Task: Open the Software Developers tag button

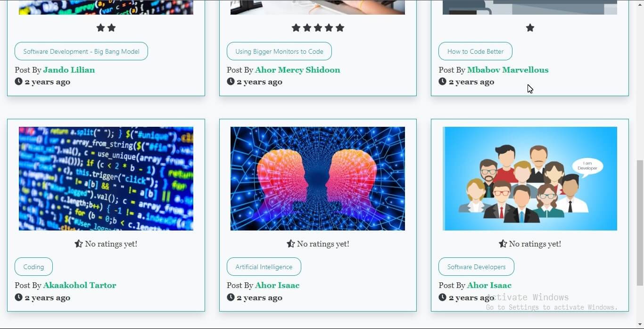Action: 476,267
